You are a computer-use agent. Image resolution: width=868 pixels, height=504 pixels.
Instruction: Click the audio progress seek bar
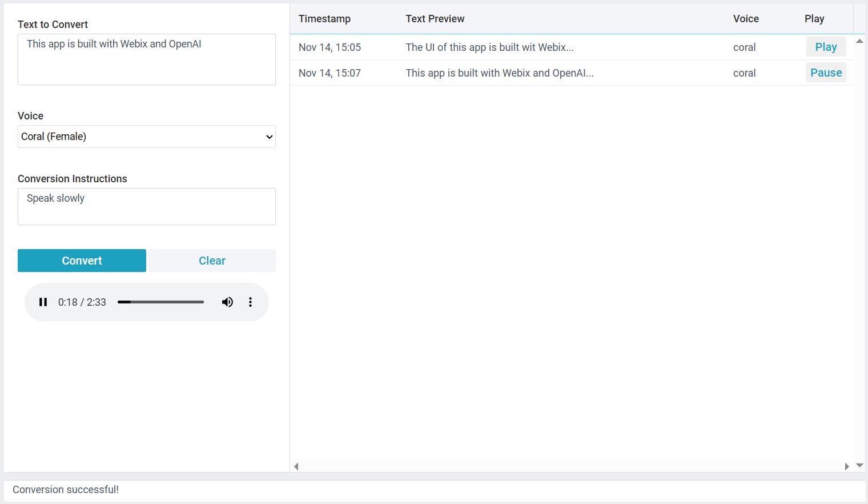coord(160,302)
